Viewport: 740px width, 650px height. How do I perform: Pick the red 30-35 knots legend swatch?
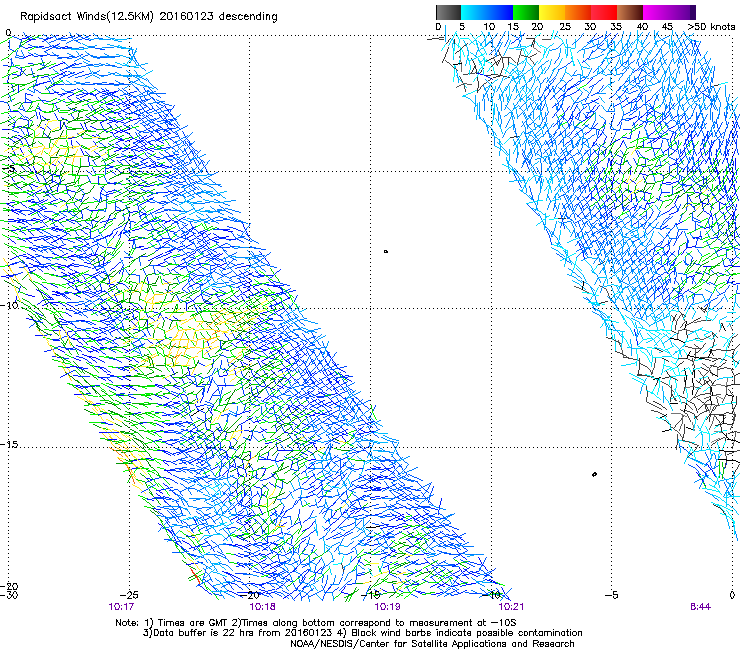click(x=604, y=12)
